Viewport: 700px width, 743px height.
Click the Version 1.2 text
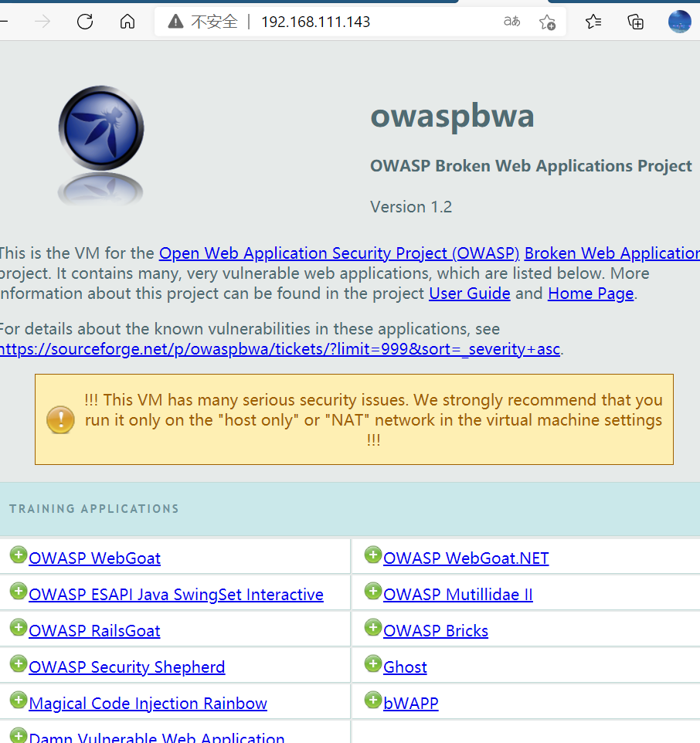pos(411,207)
